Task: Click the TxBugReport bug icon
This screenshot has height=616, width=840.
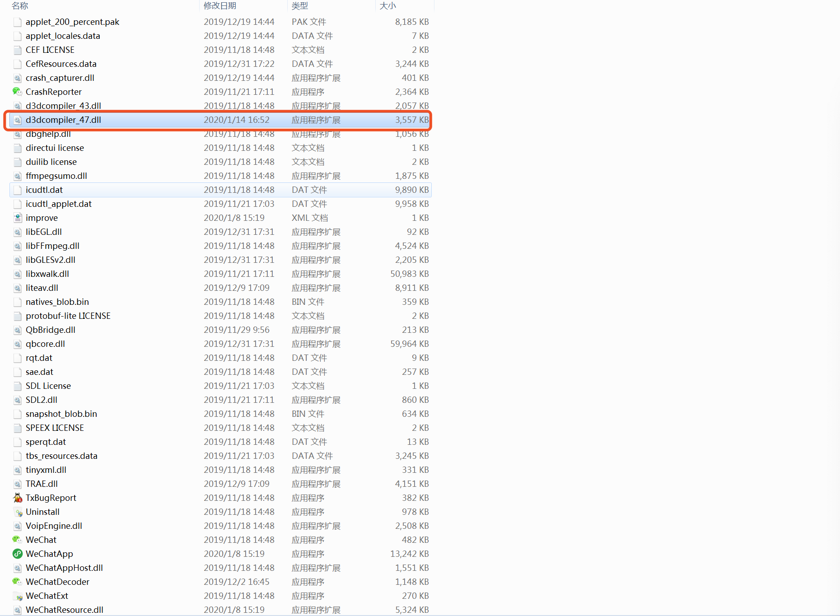Action: tap(17, 498)
